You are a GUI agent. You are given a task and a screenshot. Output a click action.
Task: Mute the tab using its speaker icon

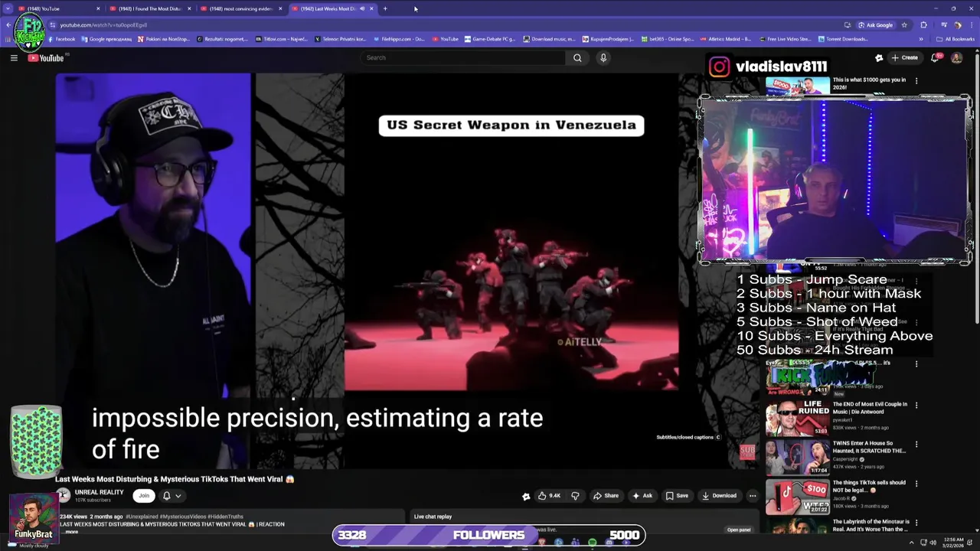(x=362, y=8)
